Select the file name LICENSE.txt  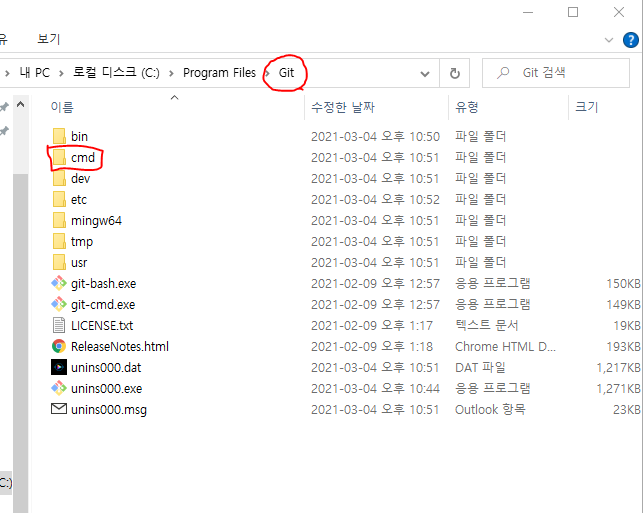tap(102, 326)
